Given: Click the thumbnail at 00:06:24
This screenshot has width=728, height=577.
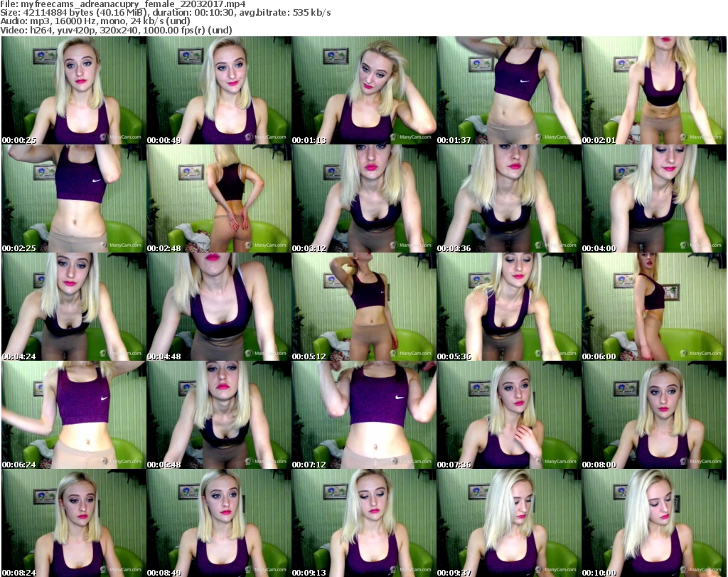Looking at the screenshot, I should coord(74,415).
